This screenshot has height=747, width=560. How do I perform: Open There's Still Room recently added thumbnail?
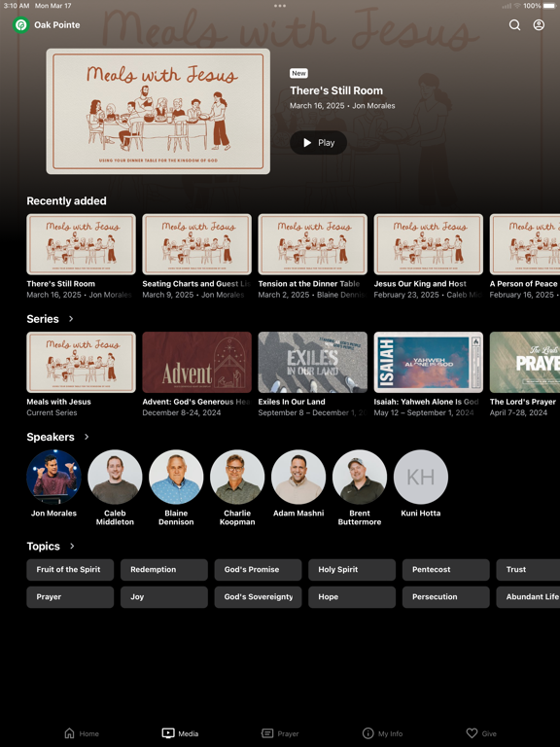pos(81,244)
